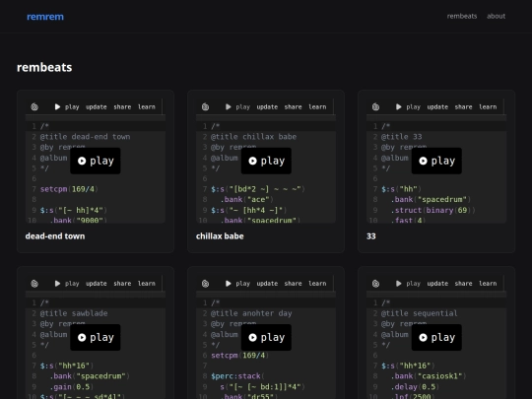
Task: Click share in sawblade toolbar
Action: pyautogui.click(x=122, y=284)
